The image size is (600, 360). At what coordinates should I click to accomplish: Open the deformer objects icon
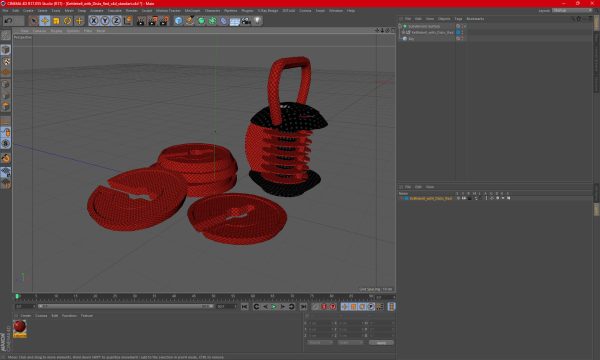[223, 21]
